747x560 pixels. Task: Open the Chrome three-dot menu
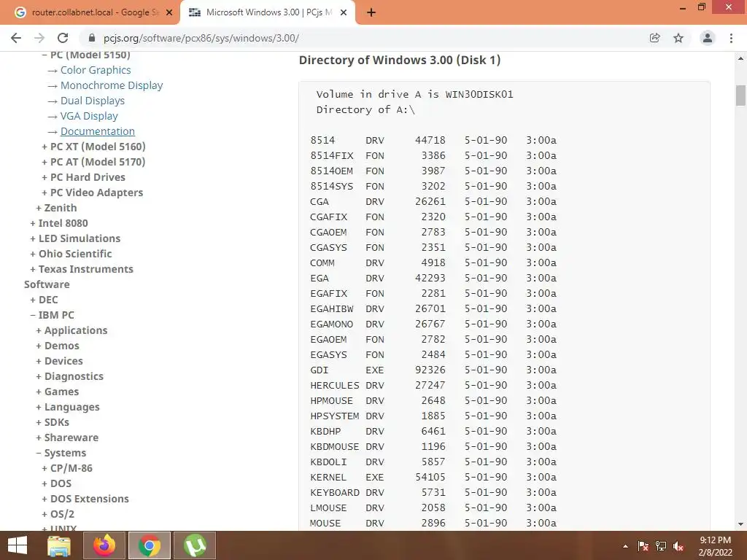pyautogui.click(x=731, y=38)
